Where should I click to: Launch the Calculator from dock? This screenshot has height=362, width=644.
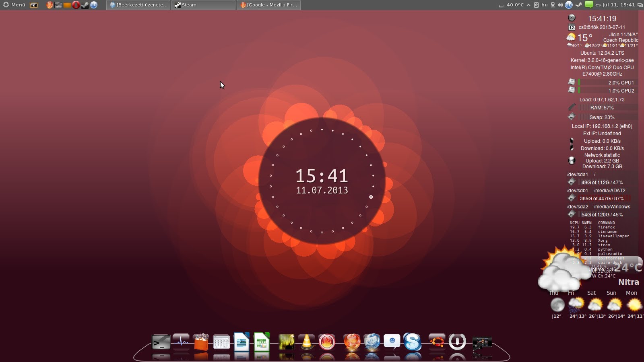click(x=221, y=343)
